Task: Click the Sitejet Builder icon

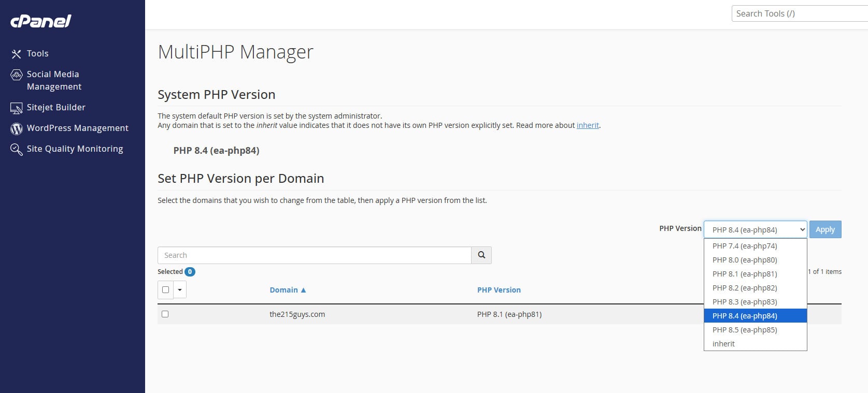Action: point(17,108)
